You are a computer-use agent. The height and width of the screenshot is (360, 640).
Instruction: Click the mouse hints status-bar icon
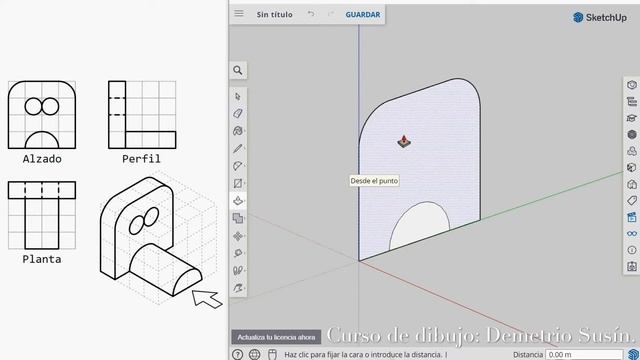[x=272, y=354]
